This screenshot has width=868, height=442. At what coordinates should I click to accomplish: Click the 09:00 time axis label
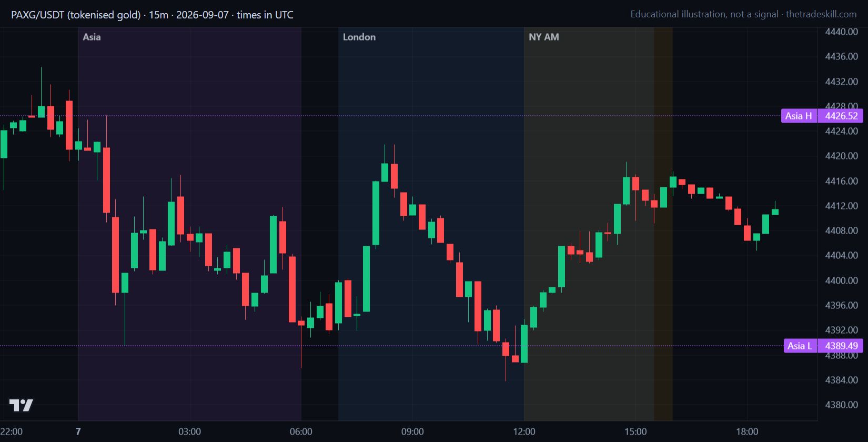pos(412,431)
